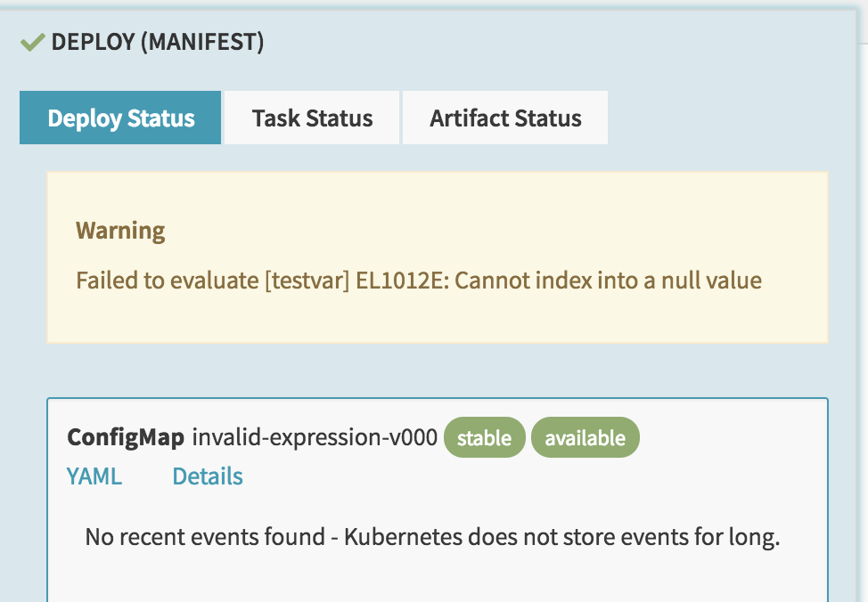The height and width of the screenshot is (602, 868).
Task: Click the [testvar] variable name in warning
Action: 307,281
